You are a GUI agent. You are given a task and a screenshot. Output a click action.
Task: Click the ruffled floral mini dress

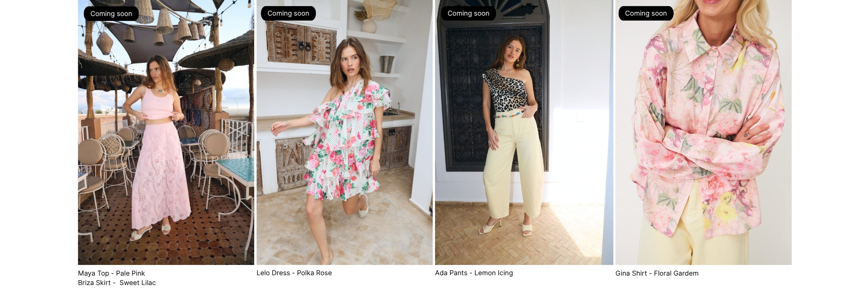point(346,141)
